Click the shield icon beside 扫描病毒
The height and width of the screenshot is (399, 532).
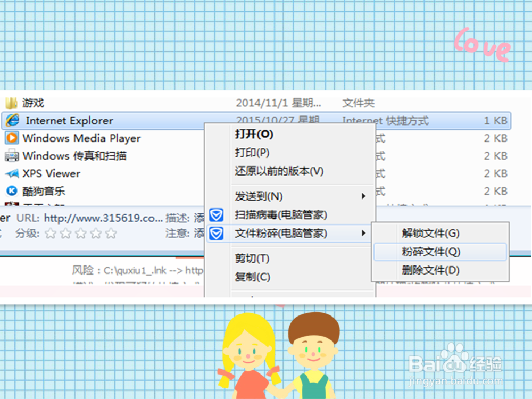coord(217,215)
